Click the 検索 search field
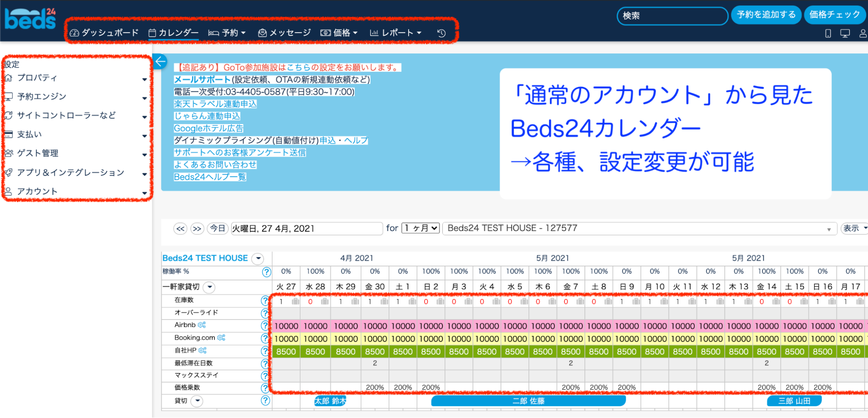The width and height of the screenshot is (868, 418). pos(672,16)
